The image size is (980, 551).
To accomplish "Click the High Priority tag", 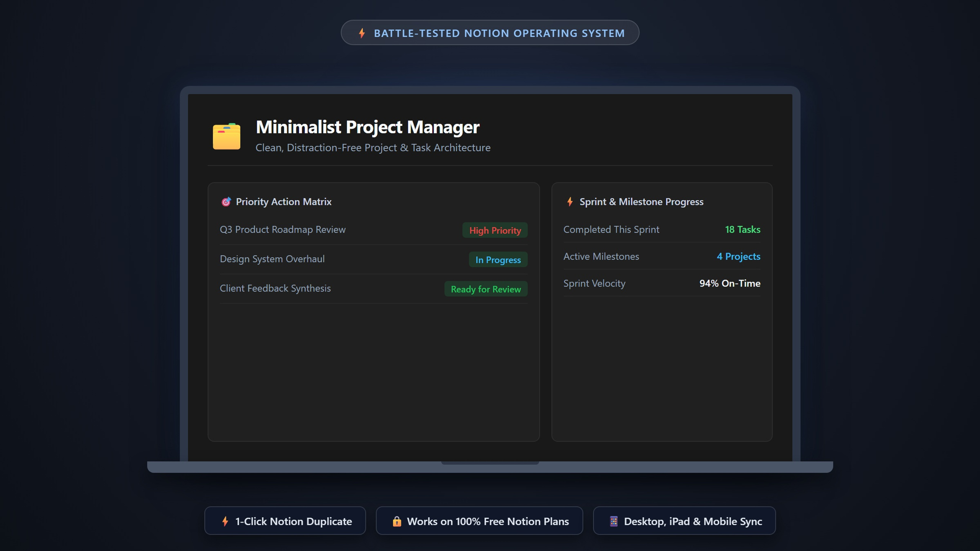I will pyautogui.click(x=495, y=230).
